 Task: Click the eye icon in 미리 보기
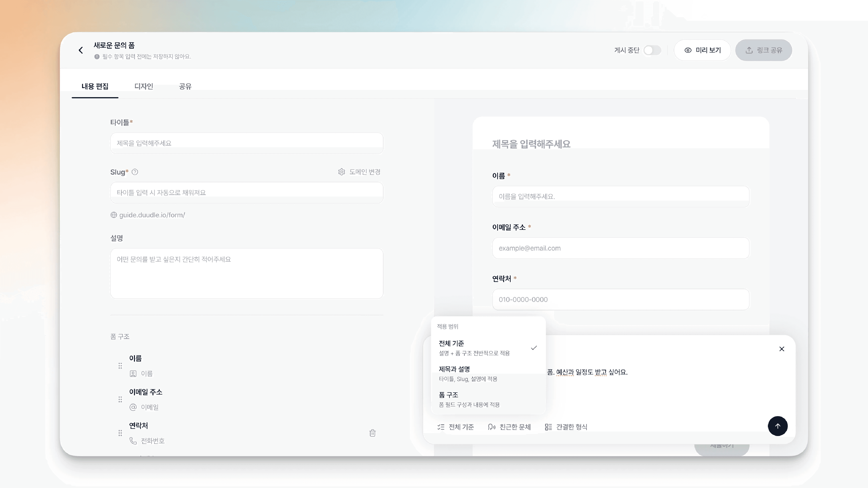688,50
